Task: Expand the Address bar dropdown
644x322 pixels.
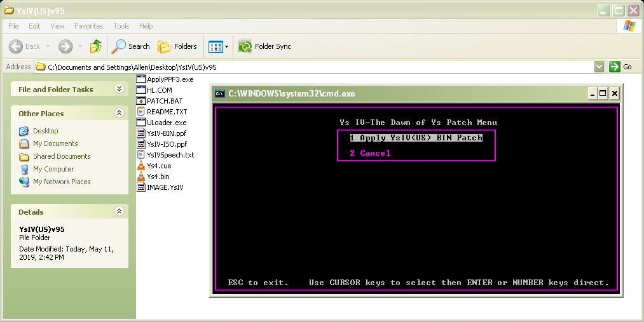Action: coord(599,67)
